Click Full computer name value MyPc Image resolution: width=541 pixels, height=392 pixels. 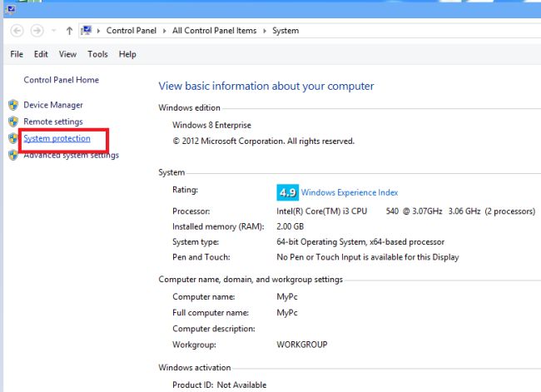coord(286,313)
